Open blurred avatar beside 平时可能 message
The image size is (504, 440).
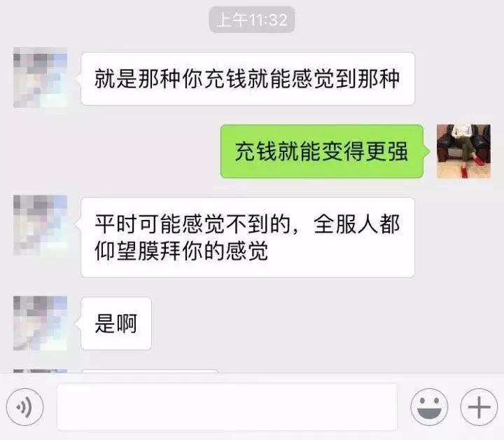pyautogui.click(x=40, y=225)
